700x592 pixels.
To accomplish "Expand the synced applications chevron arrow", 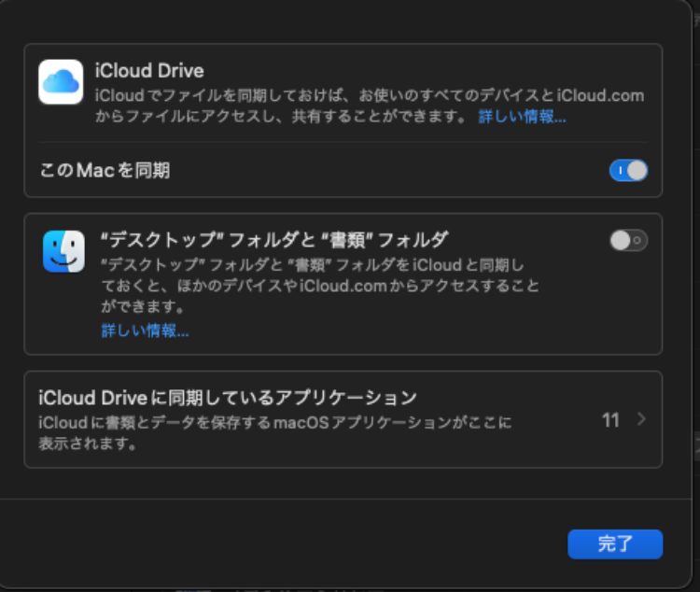I will [x=641, y=419].
